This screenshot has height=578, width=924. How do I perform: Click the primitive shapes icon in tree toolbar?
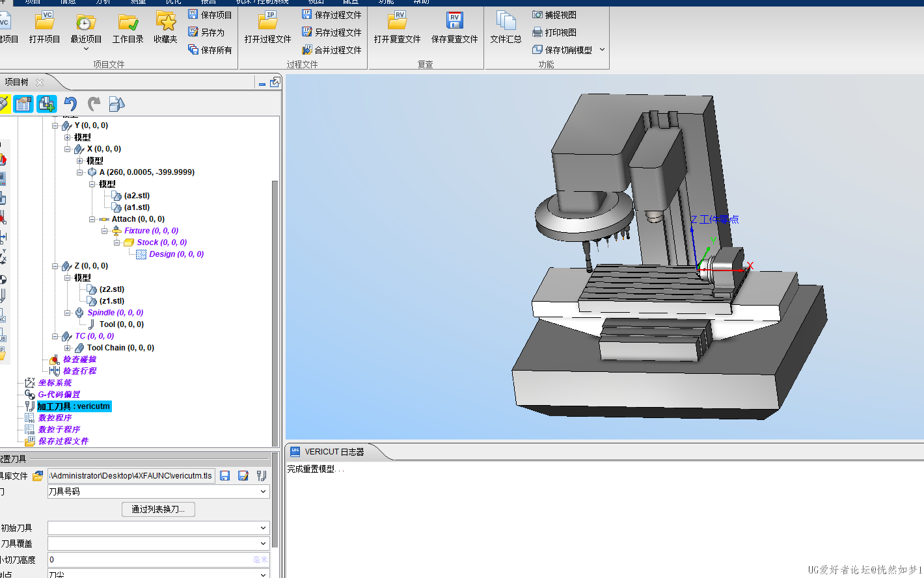pyautogui.click(x=116, y=104)
